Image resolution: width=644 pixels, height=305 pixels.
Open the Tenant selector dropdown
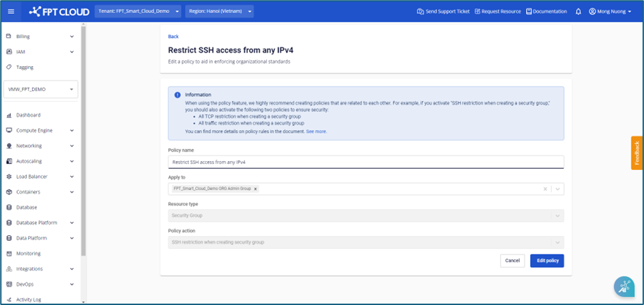140,12
